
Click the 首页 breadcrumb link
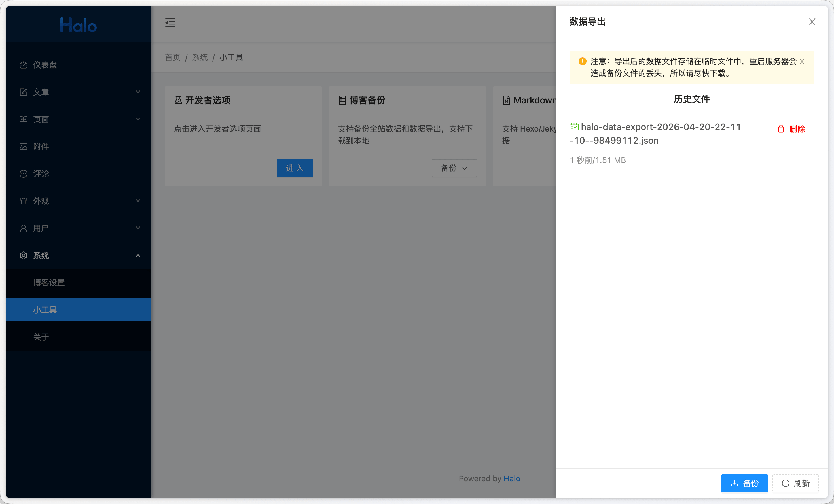click(172, 57)
